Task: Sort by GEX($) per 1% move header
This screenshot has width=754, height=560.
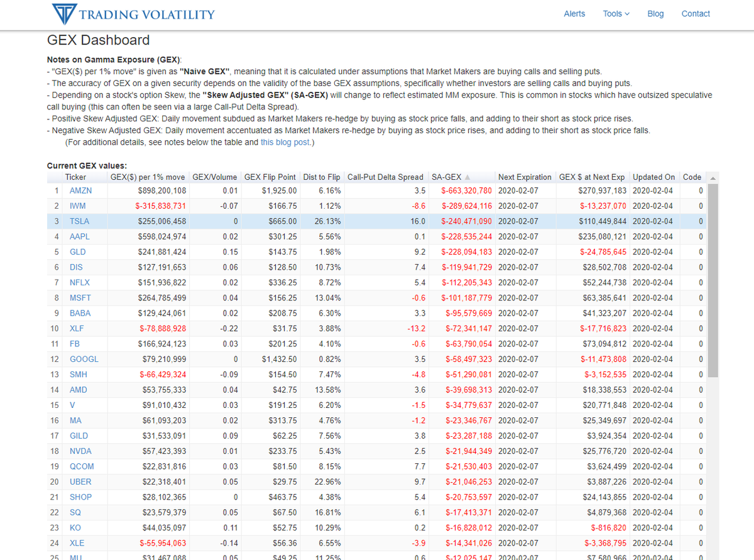Action: tap(148, 177)
